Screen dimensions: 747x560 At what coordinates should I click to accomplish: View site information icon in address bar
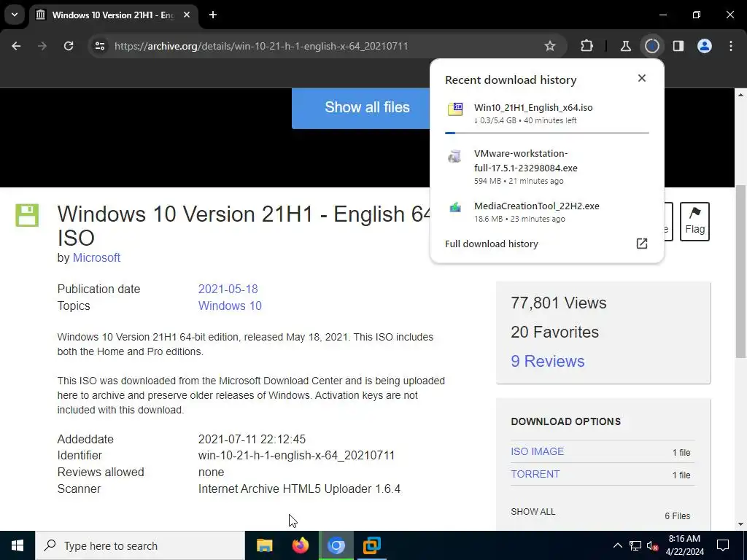(99, 46)
